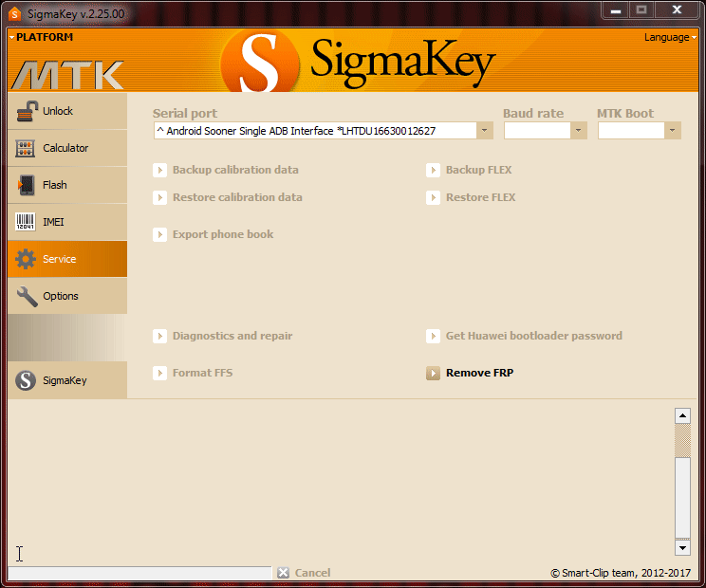Image resolution: width=706 pixels, height=588 pixels.
Task: Open the Language menu
Action: (x=669, y=38)
